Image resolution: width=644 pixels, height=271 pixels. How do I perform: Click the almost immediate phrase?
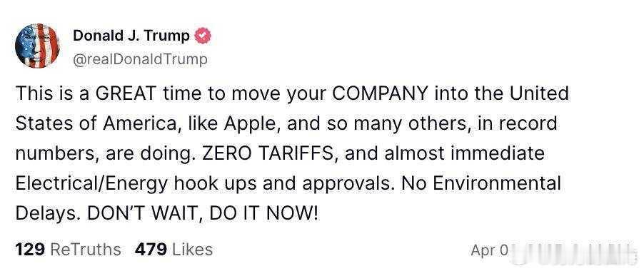[x=466, y=153]
